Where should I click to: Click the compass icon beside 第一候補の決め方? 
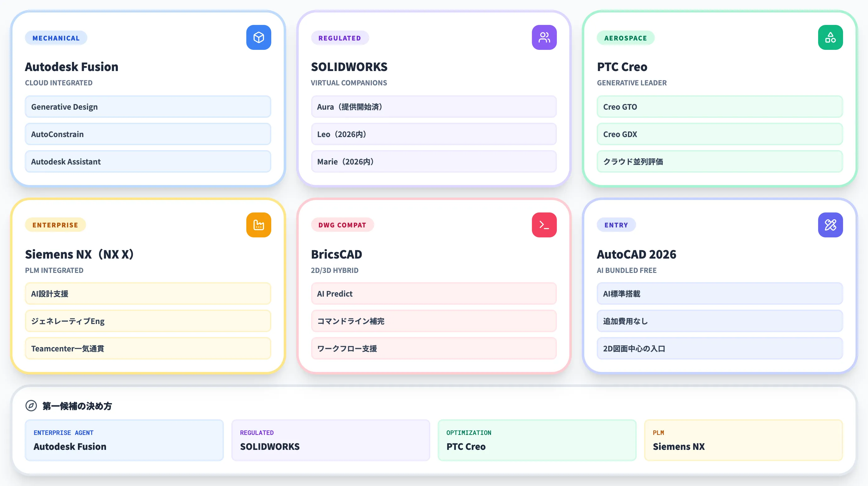31,406
